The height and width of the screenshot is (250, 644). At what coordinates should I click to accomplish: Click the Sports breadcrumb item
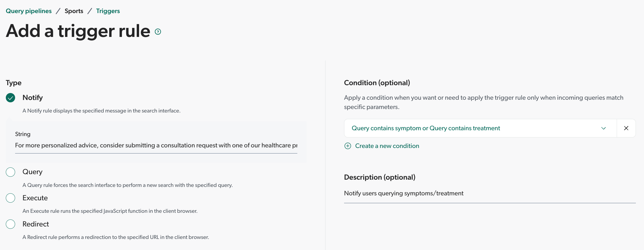[74, 11]
